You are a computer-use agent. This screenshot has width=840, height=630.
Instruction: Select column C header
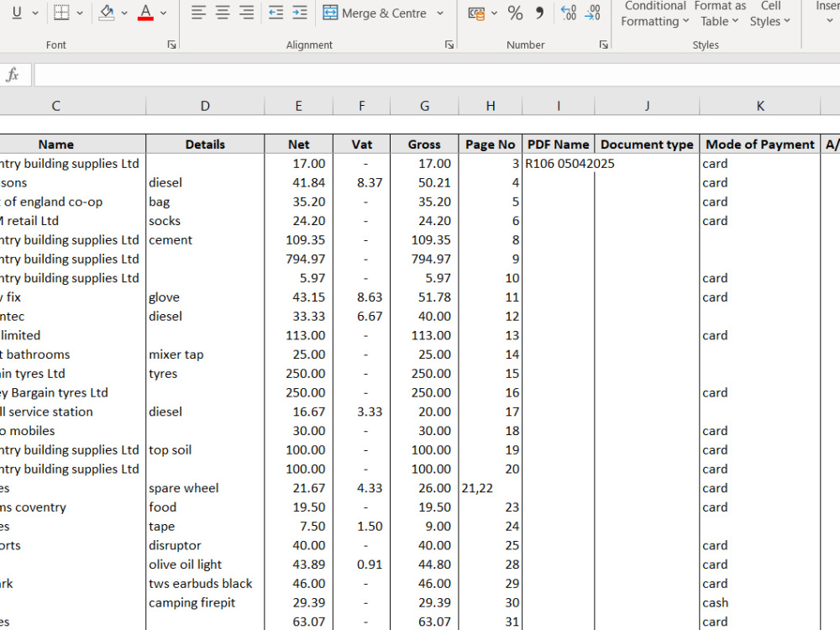pyautogui.click(x=55, y=106)
